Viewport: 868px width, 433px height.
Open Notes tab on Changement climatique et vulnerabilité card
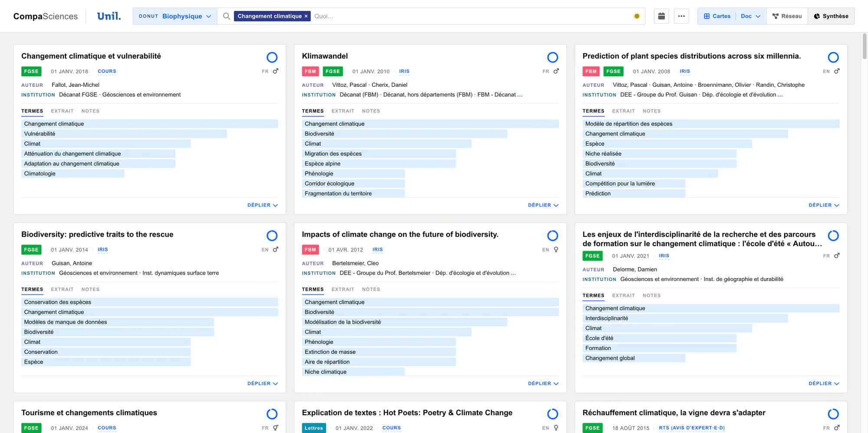90,111
